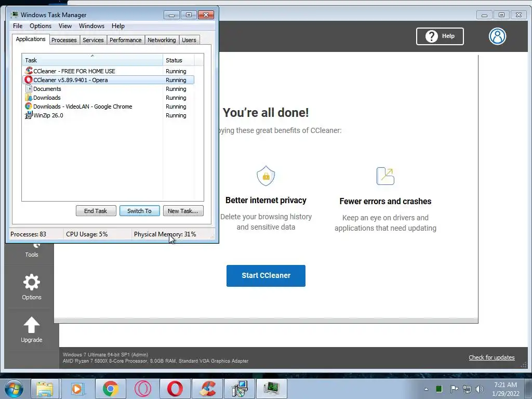Click the Switch To button
The width and height of the screenshot is (532, 399).
pos(139,211)
